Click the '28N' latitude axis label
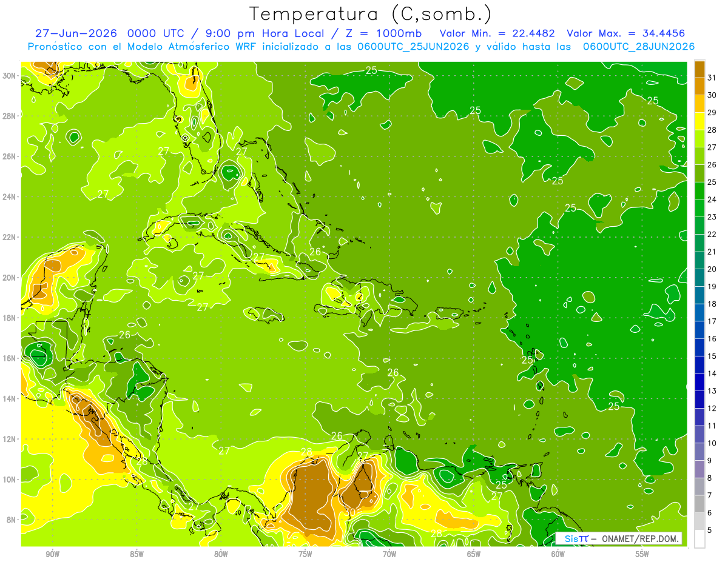 (9, 116)
